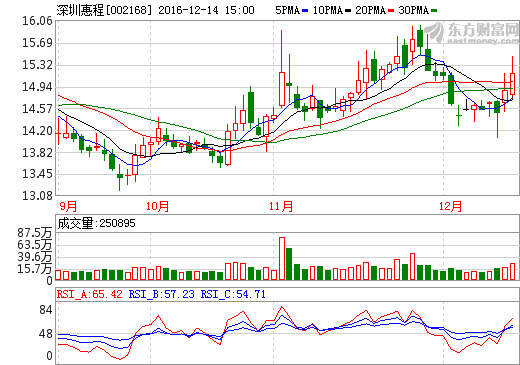This screenshot has width=520, height=365.
Task: Select price axis value 13.82
Action: [x=37, y=153]
